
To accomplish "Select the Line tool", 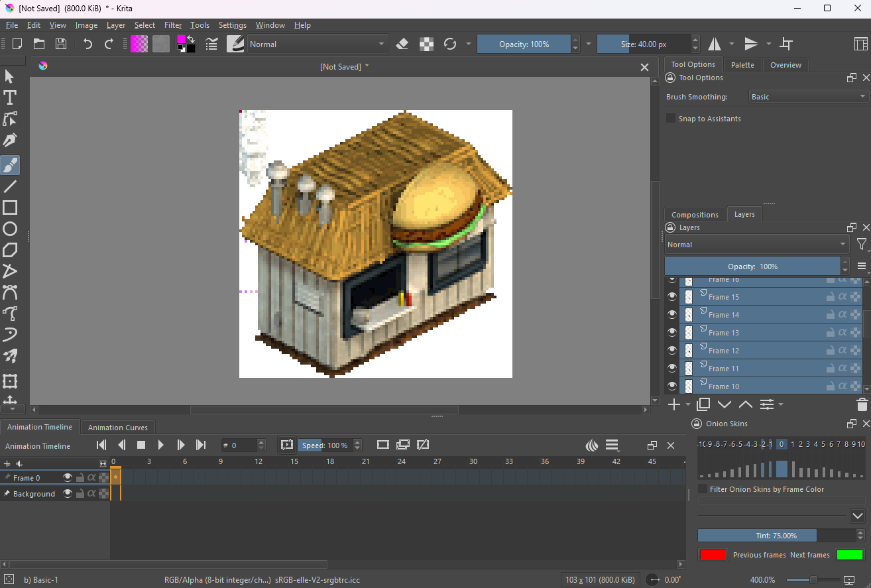I will tap(10, 186).
